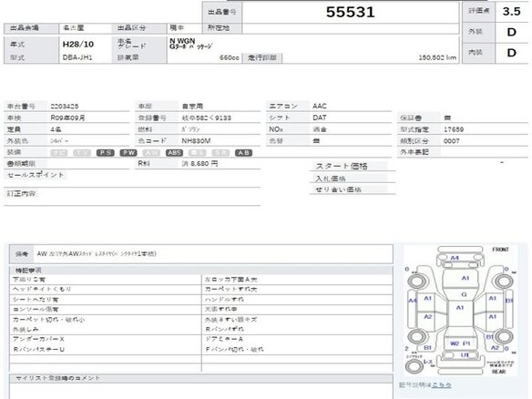This screenshot has width=532, height=399.
Task: Click the せり合い価格 label
Action: [x=338, y=189]
